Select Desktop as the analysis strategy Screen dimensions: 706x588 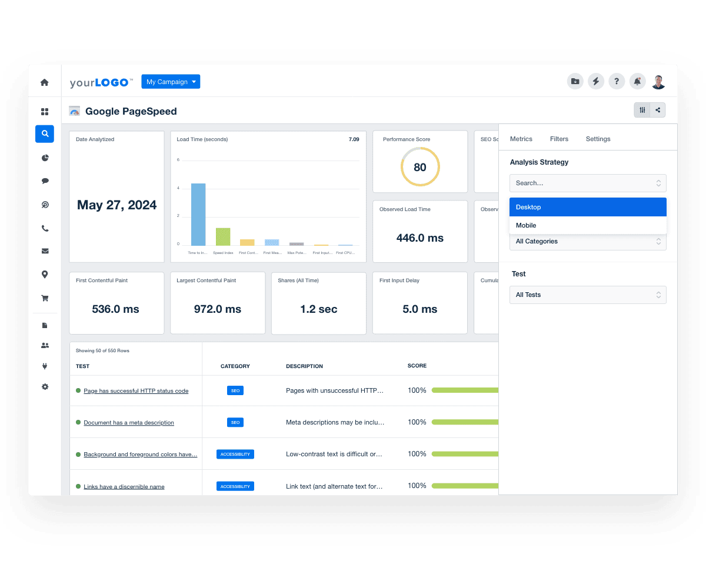coord(588,207)
